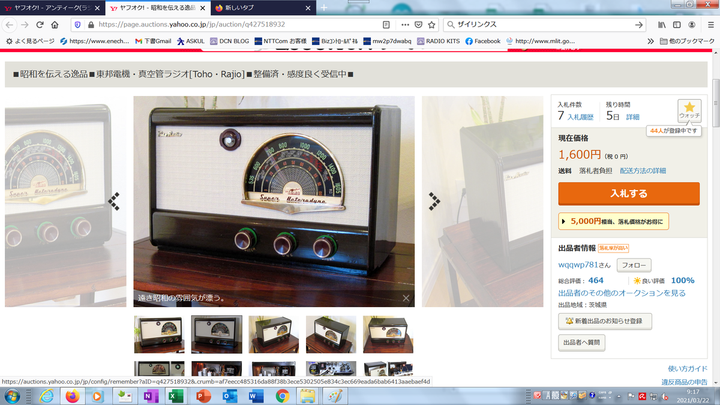Go back with the browser back arrow

pyautogui.click(x=9, y=24)
